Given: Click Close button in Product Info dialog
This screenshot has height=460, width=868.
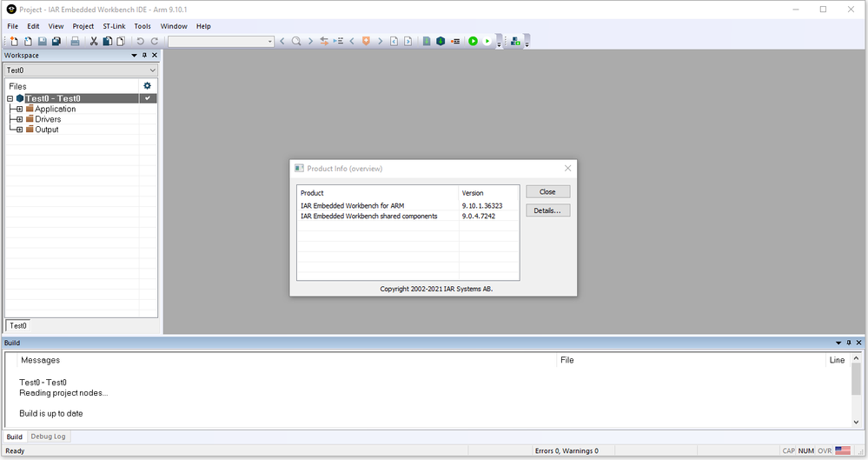Looking at the screenshot, I should 547,192.
